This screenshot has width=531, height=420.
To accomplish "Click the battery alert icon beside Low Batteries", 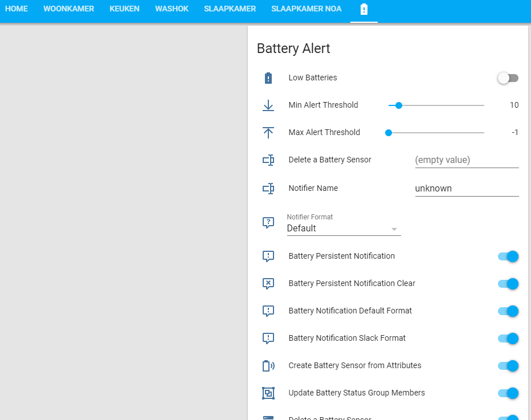I will click(x=268, y=78).
